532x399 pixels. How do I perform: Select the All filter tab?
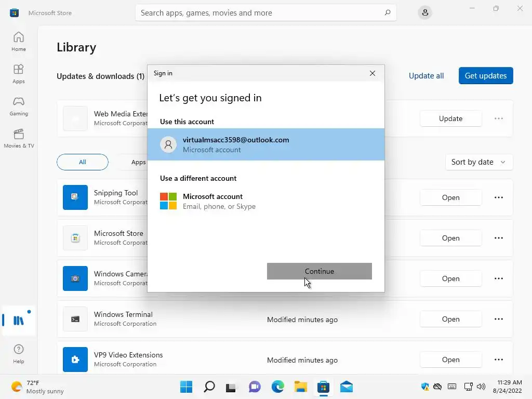(x=83, y=162)
